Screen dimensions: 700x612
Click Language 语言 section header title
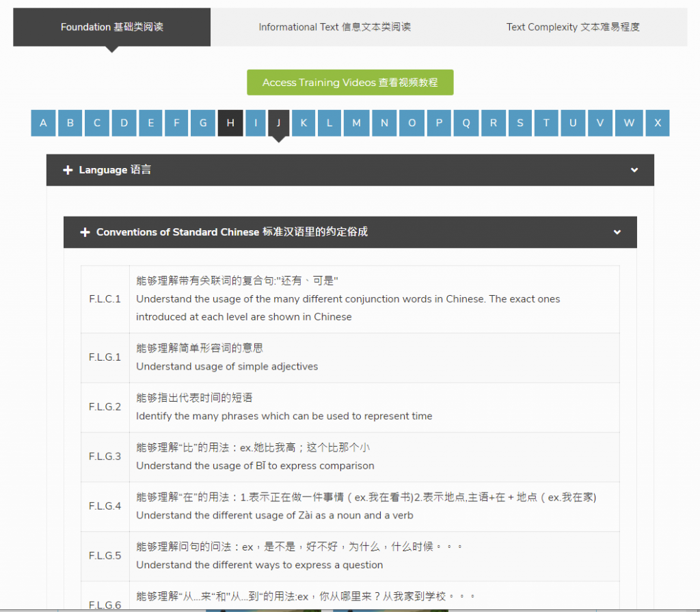[x=115, y=170]
